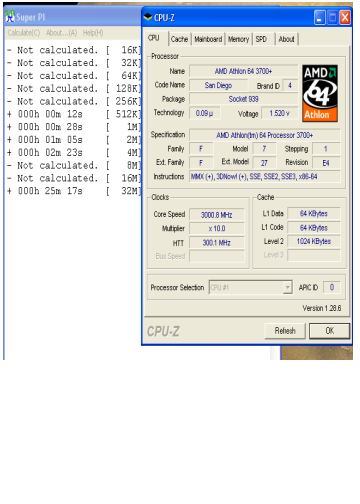Viewport: 360px width, 504px height.
Task: Open the Calculate menu in Super PI
Action: (24, 33)
